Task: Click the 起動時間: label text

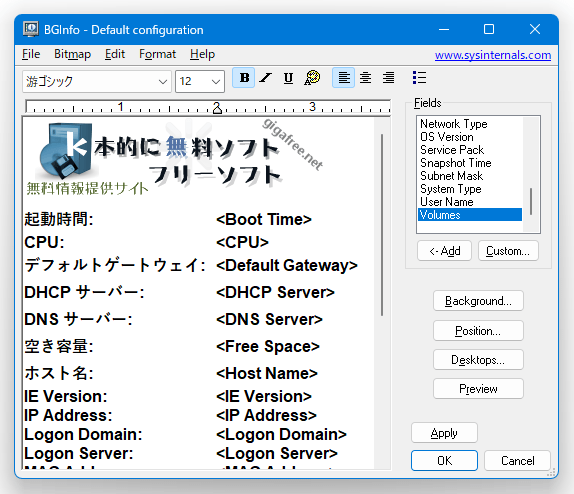Action: click(59, 219)
